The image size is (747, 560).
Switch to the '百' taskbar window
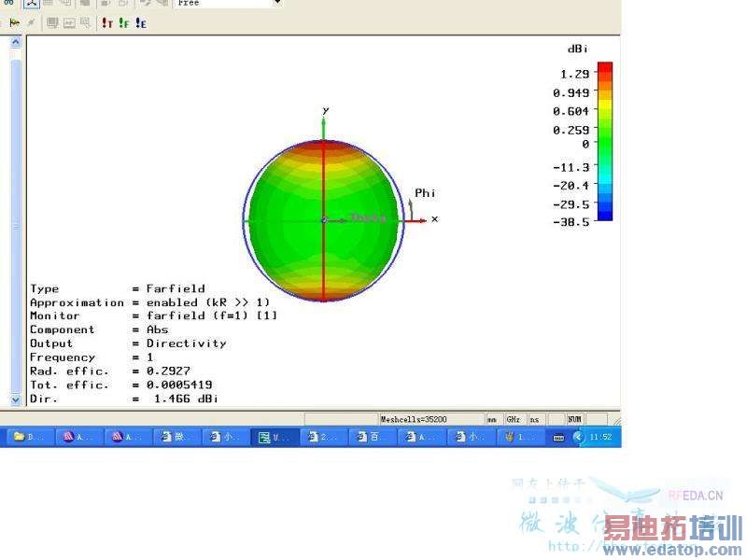click(373, 437)
